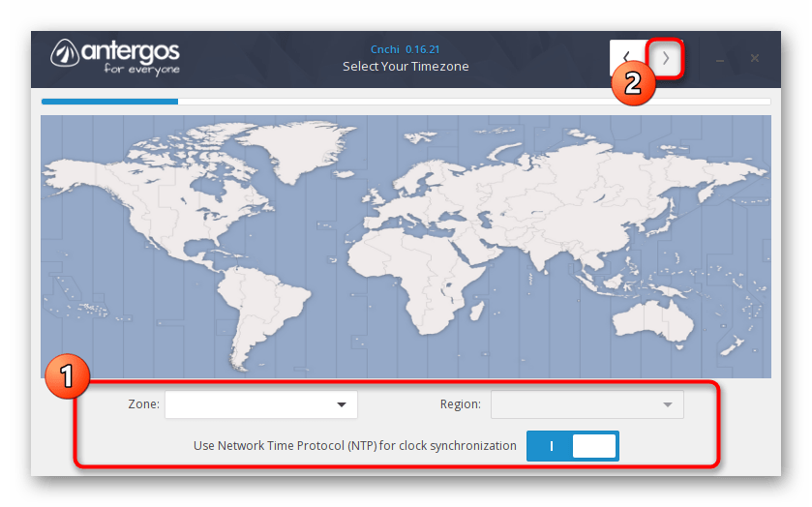Click the "Select Your Timezone" heading
Image resolution: width=812 pixels, height=507 pixels.
coord(406,67)
